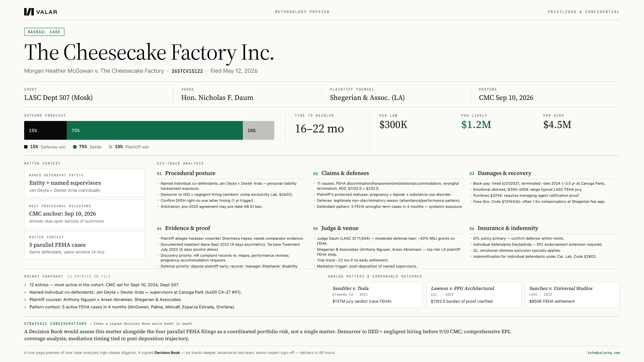
Task: Open the Sanchez v. Universal Studios card
Action: [572, 295]
